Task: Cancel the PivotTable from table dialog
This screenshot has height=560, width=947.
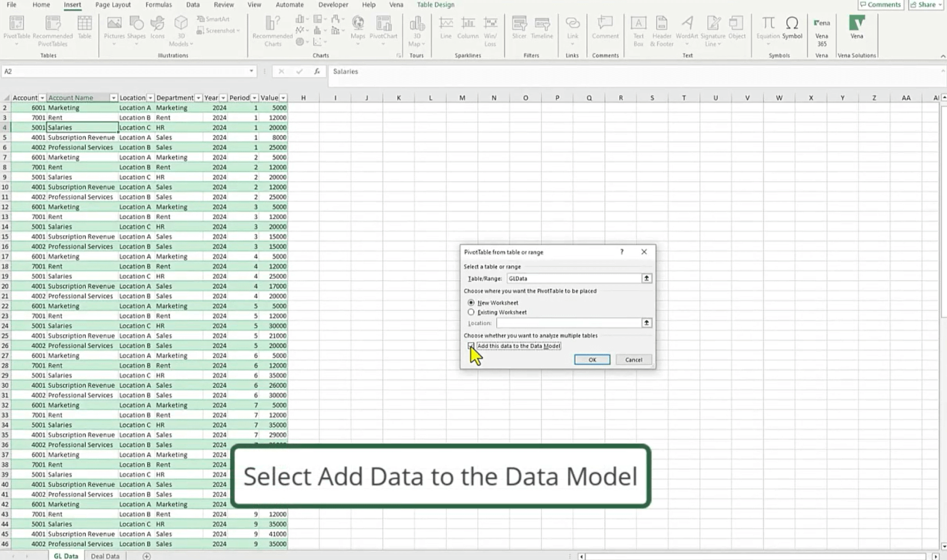Action: click(633, 359)
